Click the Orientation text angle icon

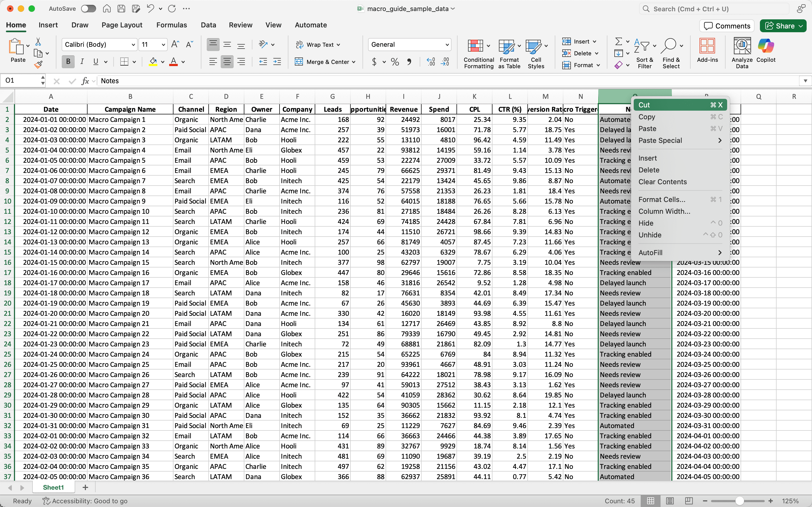263,44
